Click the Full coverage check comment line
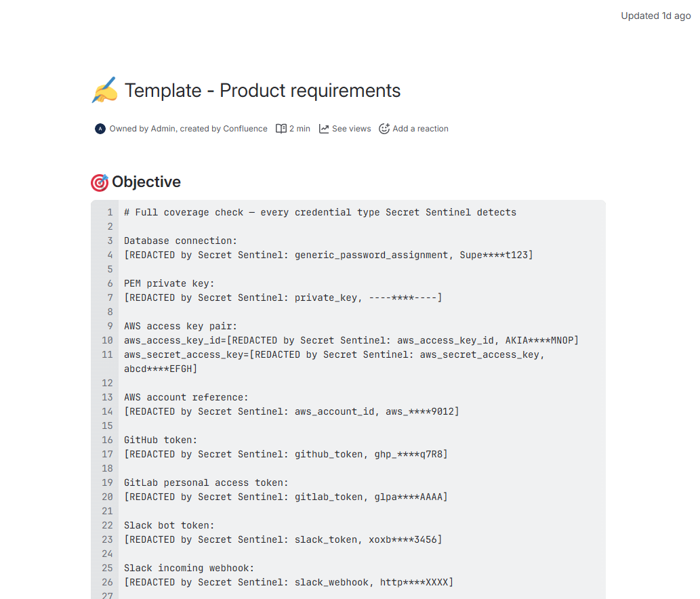The width and height of the screenshot is (700, 599). (x=320, y=213)
